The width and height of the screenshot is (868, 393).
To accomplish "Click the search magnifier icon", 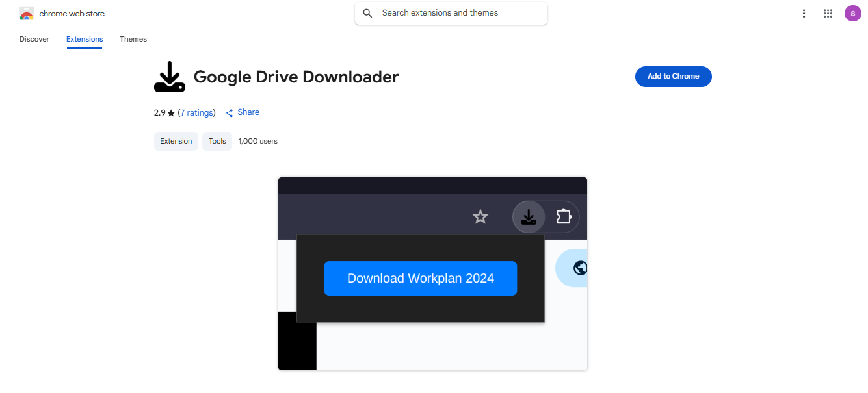I will click(x=367, y=13).
